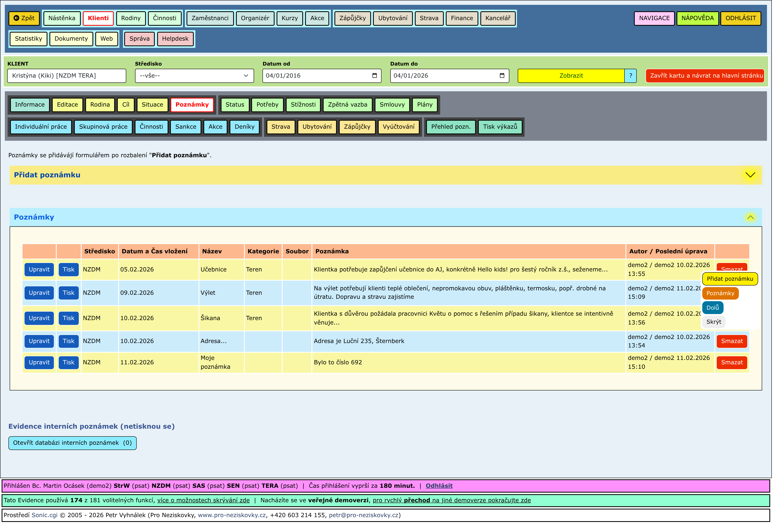This screenshot has height=532, width=773.
Task: Open the Rodiny section
Action: point(131,18)
